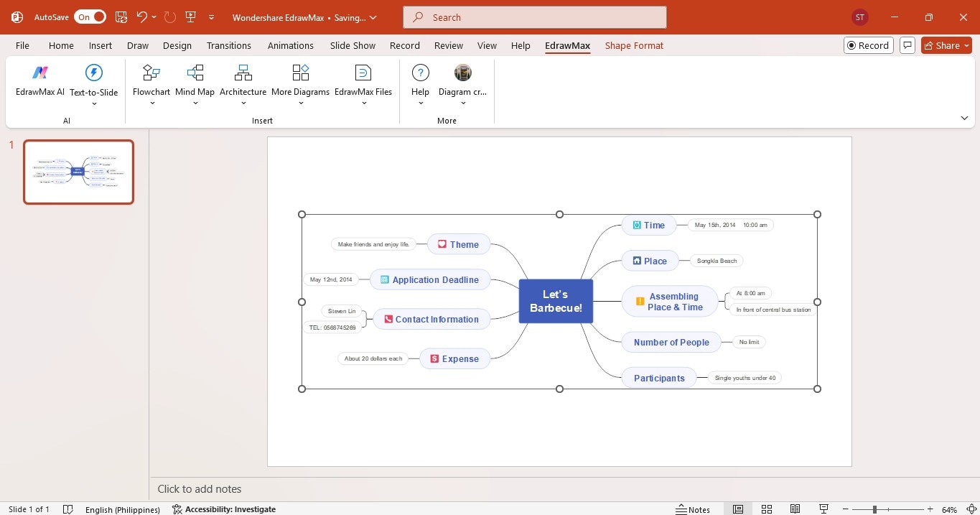Open the Comments pane icon

tap(907, 45)
